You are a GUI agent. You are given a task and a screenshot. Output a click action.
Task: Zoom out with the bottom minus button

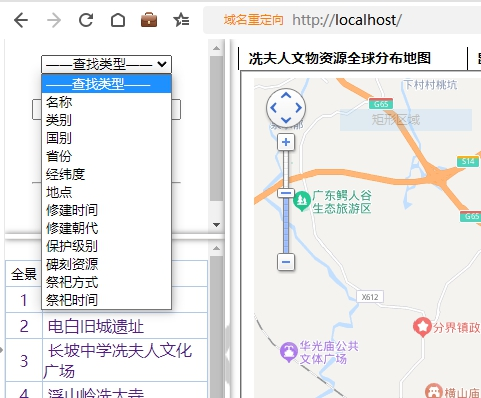point(286,262)
